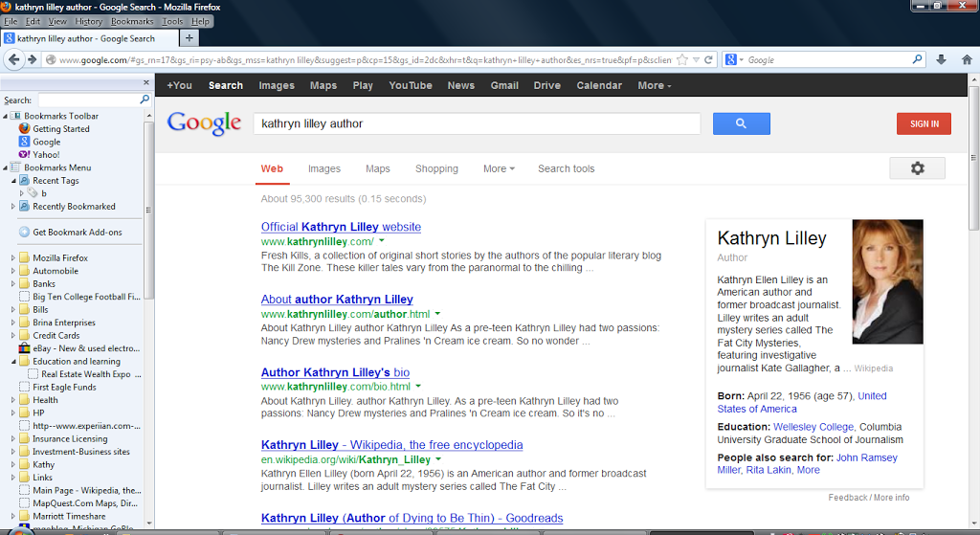Open the History menu

[x=88, y=21]
